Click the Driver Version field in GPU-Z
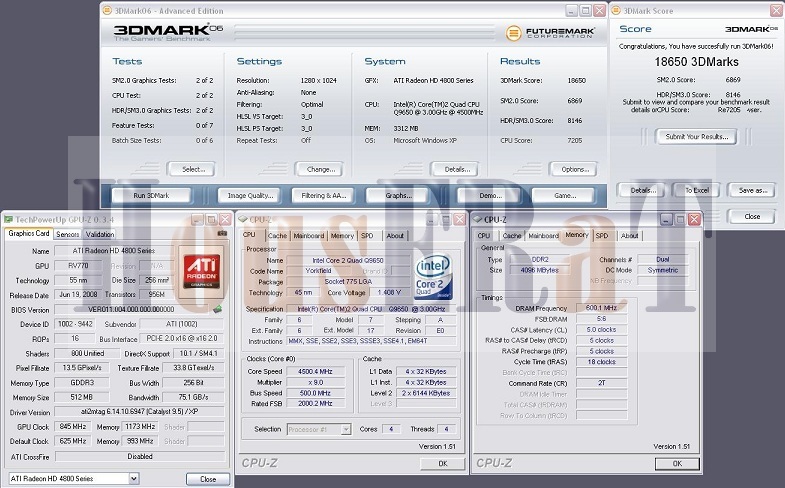This screenshot has height=488, width=785. pos(139,411)
